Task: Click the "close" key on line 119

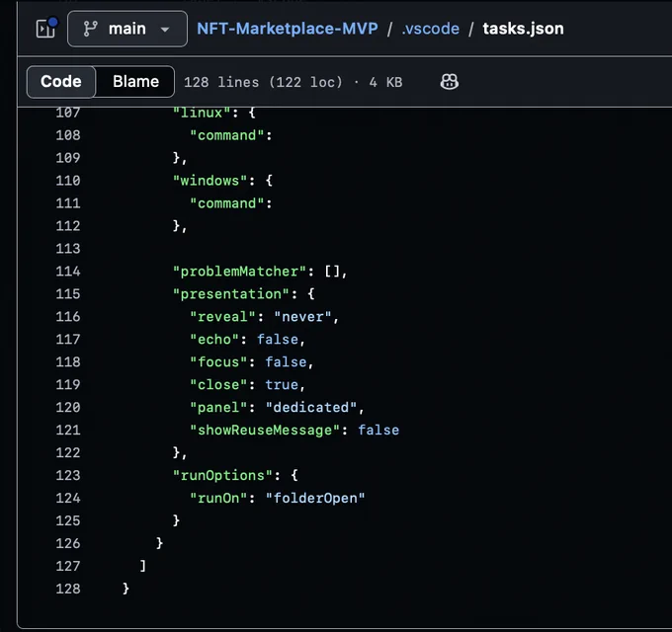Action: coord(218,384)
